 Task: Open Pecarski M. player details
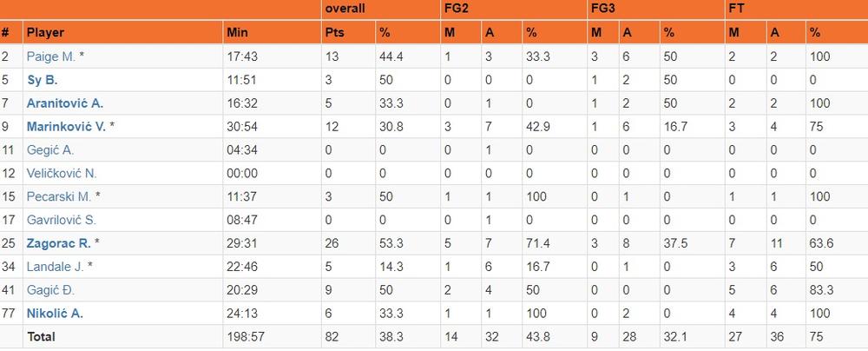pos(59,197)
